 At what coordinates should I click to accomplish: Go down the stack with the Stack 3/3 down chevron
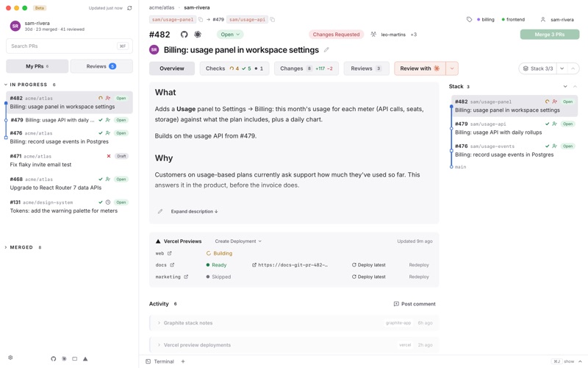pyautogui.click(x=562, y=68)
